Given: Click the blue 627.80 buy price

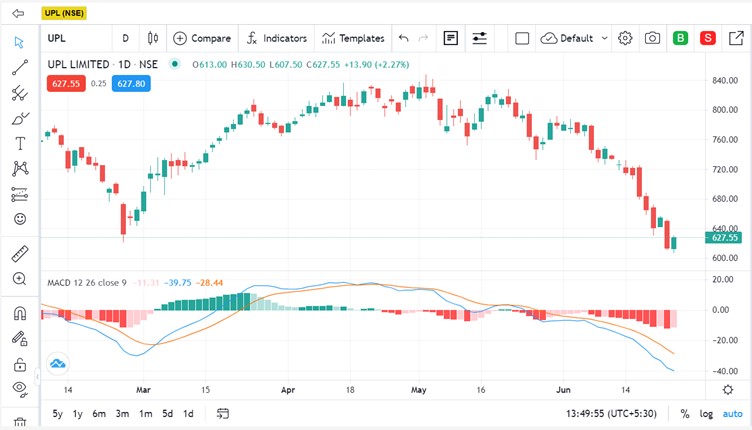Looking at the screenshot, I should 131,83.
